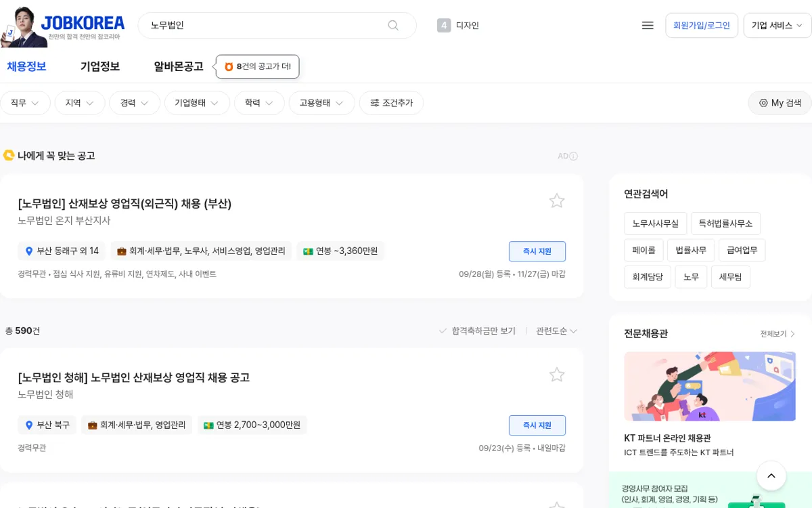Open the 조건추가 filter option

[391, 103]
